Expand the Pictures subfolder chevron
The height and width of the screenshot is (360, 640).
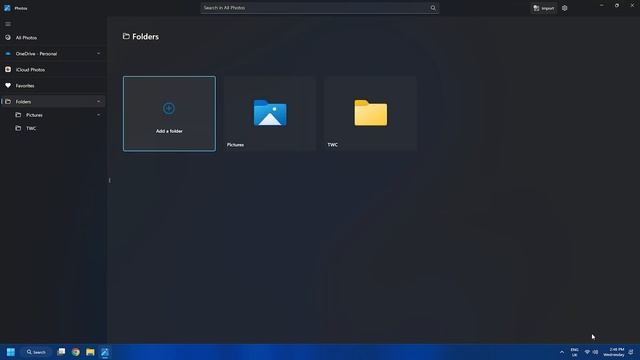98,115
